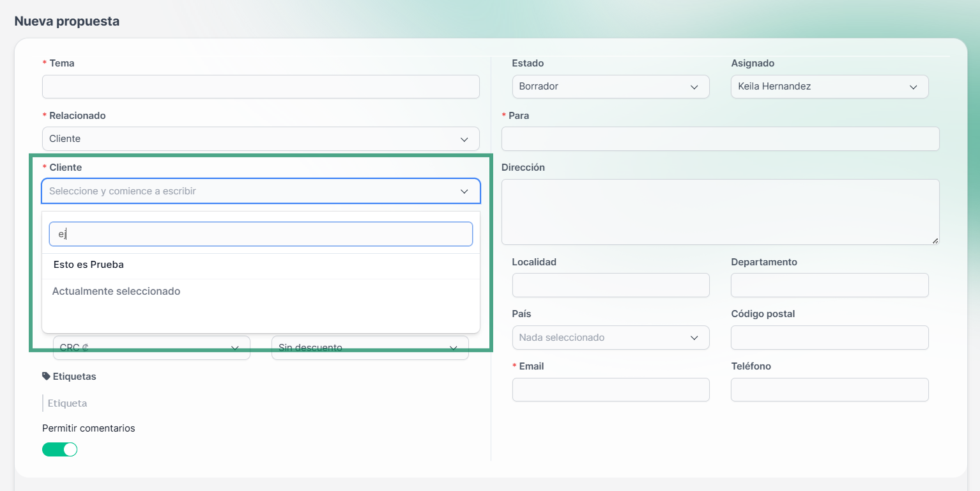
Task: Click the tag icon beside Etiquetas
Action: click(46, 377)
